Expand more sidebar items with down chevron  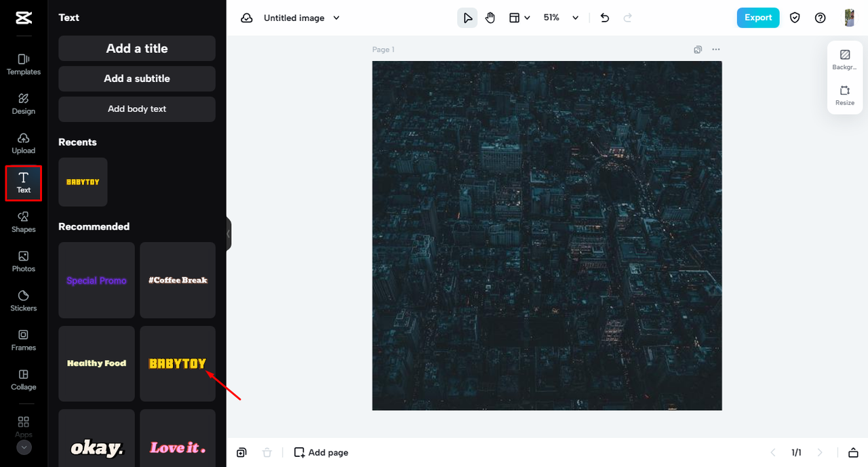(24, 447)
